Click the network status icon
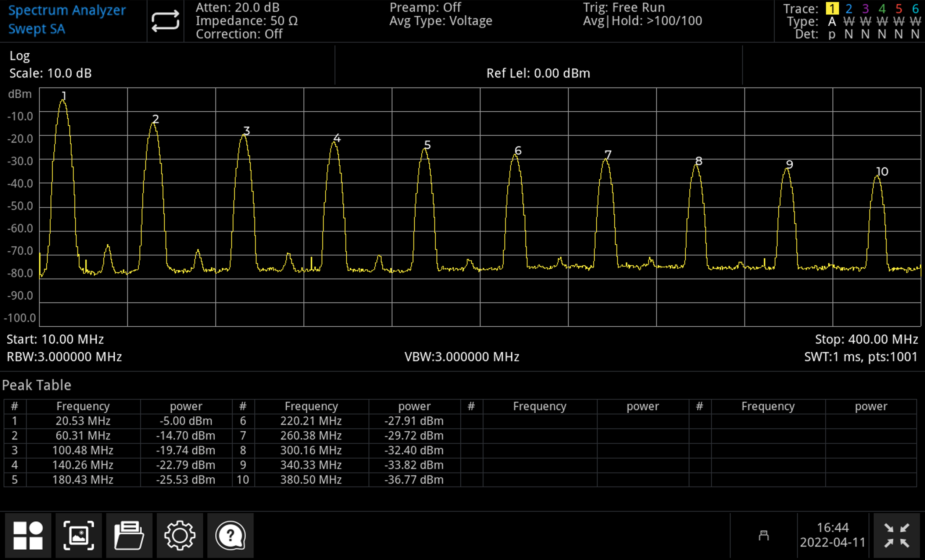The height and width of the screenshot is (560, 925). 764,535
